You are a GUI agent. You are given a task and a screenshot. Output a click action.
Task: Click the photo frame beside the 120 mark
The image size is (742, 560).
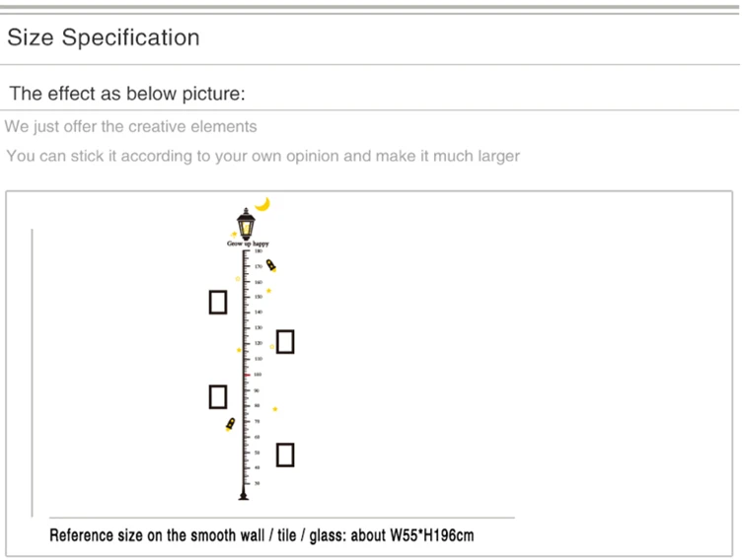point(285,342)
